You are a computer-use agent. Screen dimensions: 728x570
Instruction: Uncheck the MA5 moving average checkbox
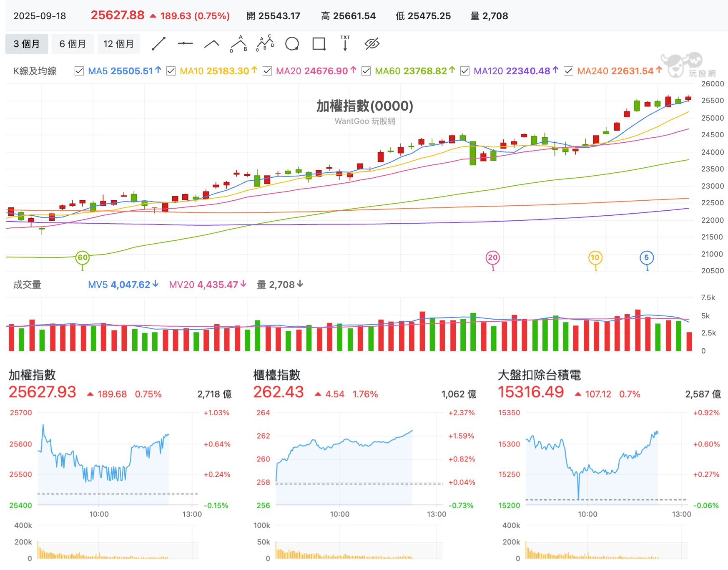(x=79, y=71)
